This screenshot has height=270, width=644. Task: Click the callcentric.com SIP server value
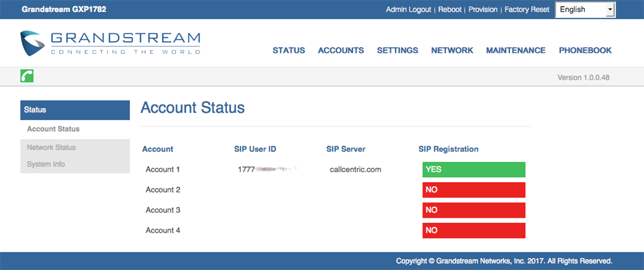point(355,169)
